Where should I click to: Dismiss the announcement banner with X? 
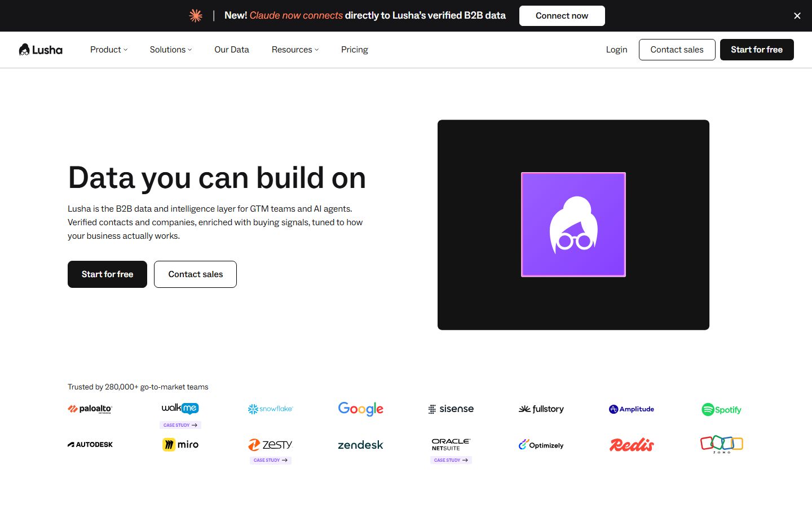point(797,16)
